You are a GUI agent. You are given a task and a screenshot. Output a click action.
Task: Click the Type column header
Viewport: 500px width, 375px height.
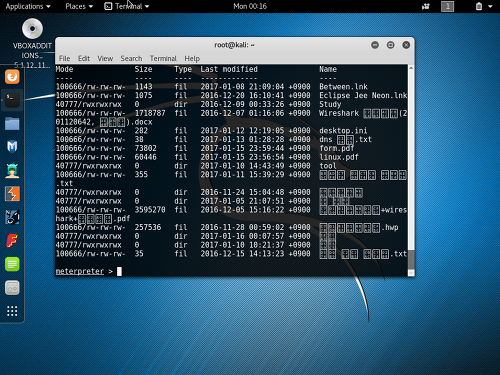[183, 69]
